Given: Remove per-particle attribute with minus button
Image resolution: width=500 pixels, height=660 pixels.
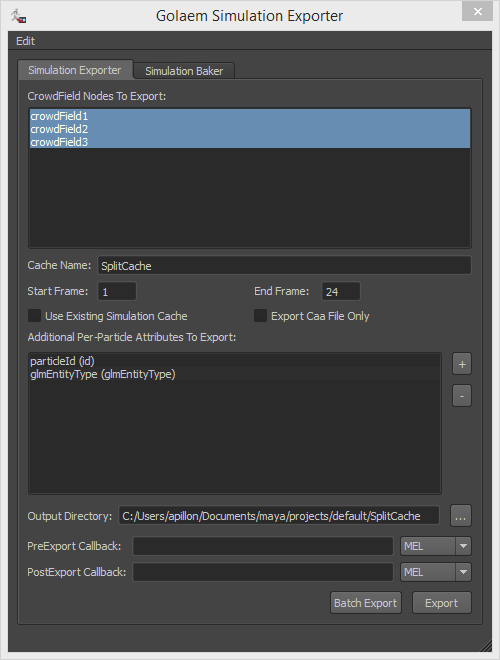Looking at the screenshot, I should 462,396.
